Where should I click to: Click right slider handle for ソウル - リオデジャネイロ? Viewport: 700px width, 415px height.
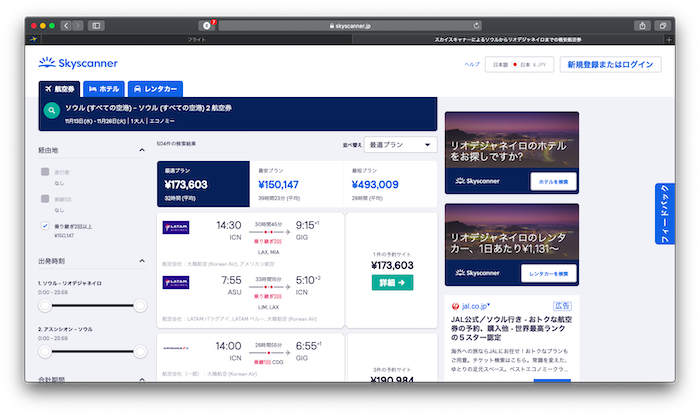tap(140, 306)
